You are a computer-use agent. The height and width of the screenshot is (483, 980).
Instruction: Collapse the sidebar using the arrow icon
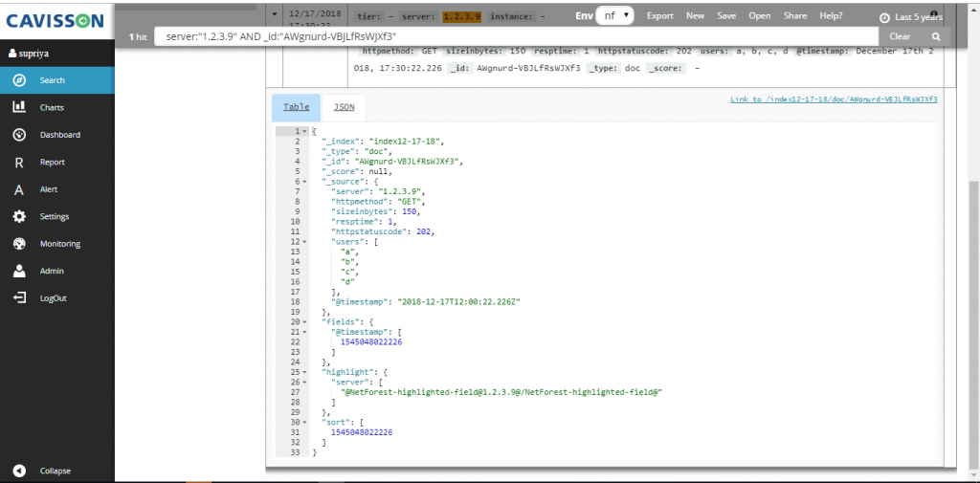[x=19, y=471]
